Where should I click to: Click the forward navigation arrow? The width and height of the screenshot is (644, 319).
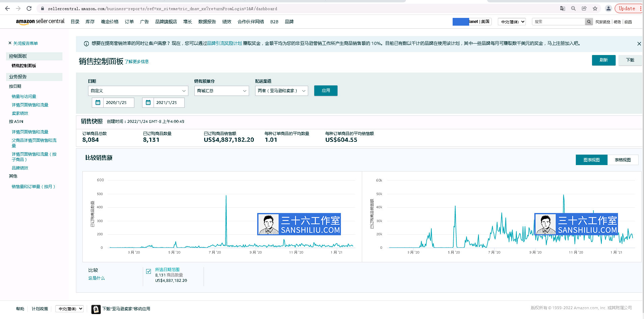tap(18, 8)
